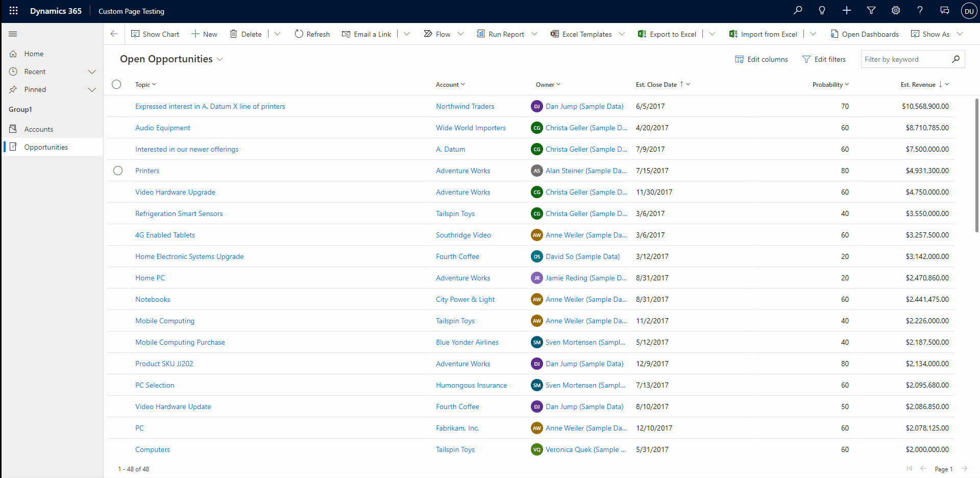Open the chat panel icon

tap(945, 11)
